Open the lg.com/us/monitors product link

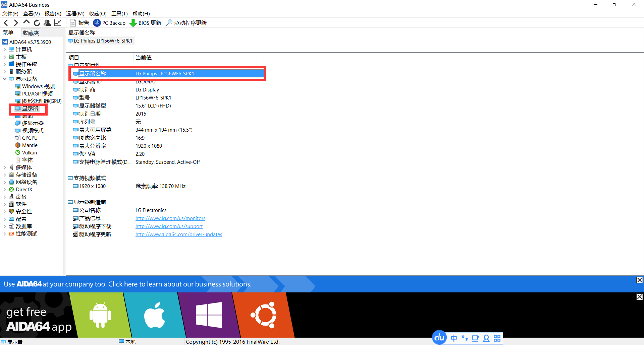click(170, 218)
